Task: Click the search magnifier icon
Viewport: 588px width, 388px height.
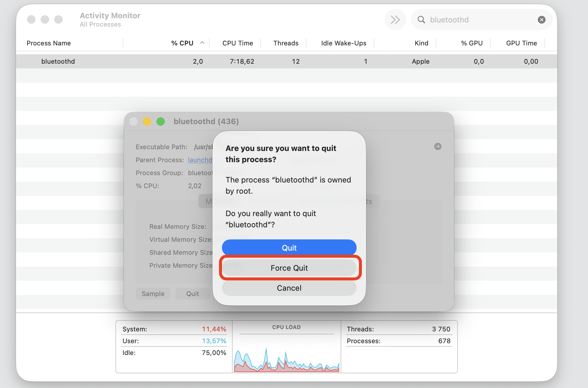Action: pos(421,20)
